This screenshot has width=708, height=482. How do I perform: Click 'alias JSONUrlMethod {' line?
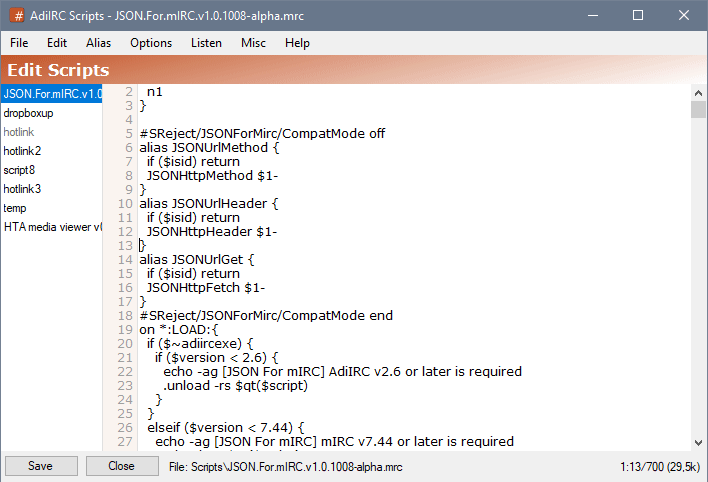tap(210, 148)
